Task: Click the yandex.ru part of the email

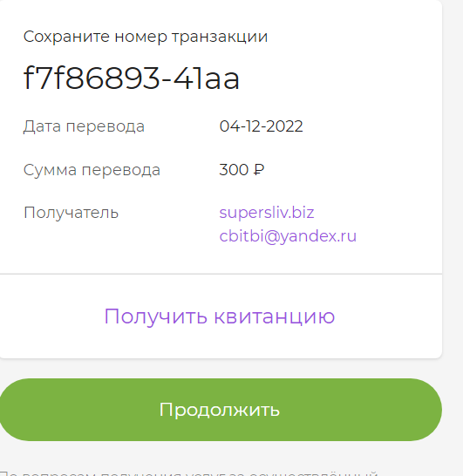Action: coord(318,236)
